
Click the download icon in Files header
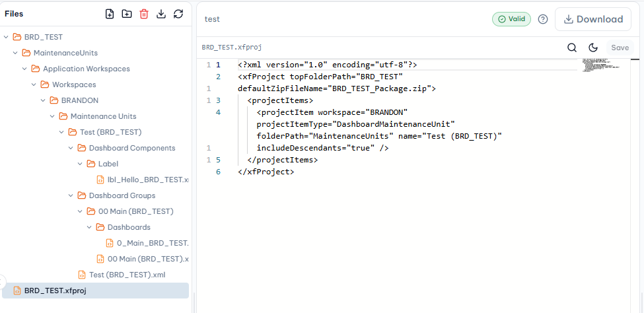[161, 14]
